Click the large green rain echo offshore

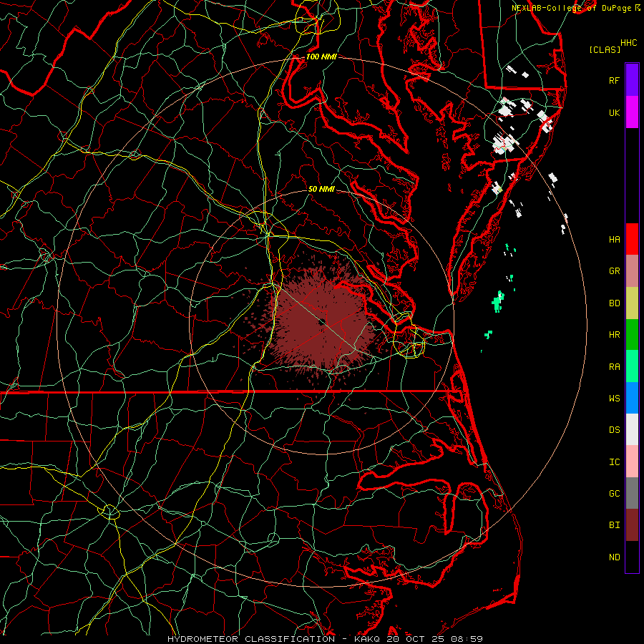(x=498, y=301)
